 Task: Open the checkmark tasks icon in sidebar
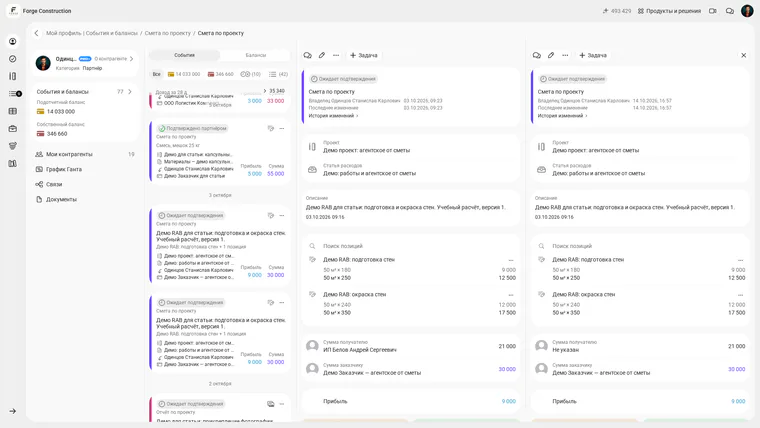pyautogui.click(x=13, y=59)
